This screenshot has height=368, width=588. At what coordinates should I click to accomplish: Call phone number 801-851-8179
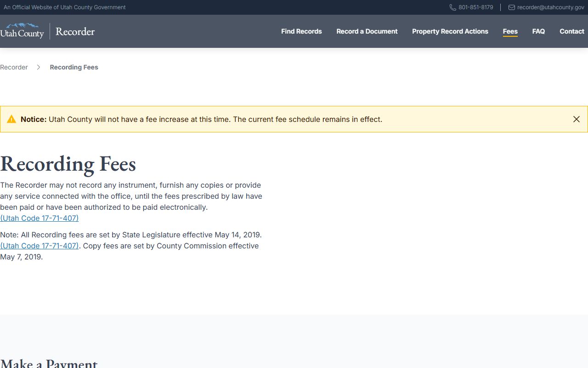(476, 7)
